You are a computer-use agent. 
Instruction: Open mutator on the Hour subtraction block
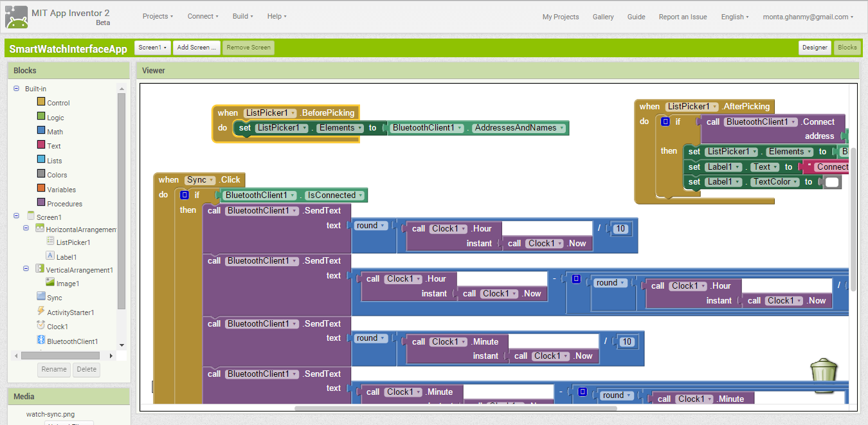[576, 279]
